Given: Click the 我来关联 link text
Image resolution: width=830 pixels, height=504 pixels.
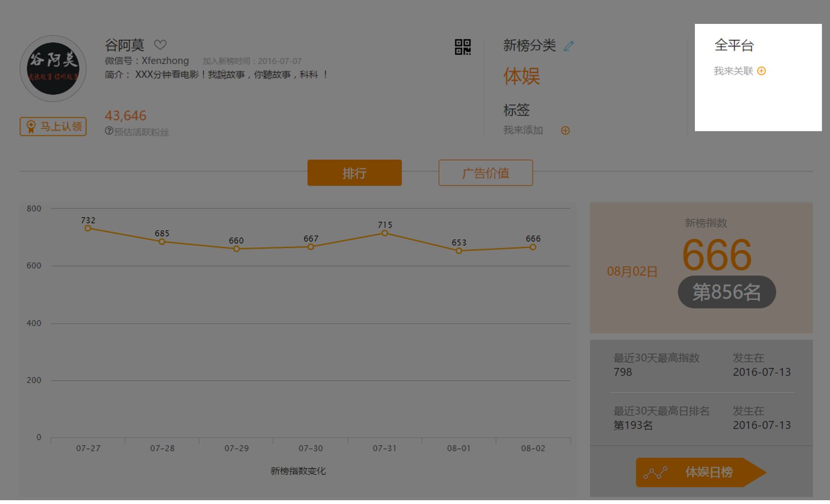Looking at the screenshot, I should pyautogui.click(x=733, y=71).
